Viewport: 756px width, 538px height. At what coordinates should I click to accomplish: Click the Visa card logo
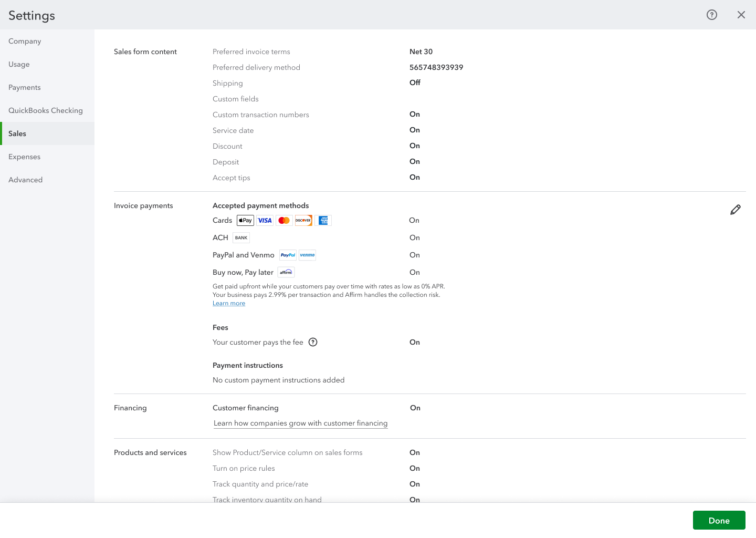click(x=265, y=221)
